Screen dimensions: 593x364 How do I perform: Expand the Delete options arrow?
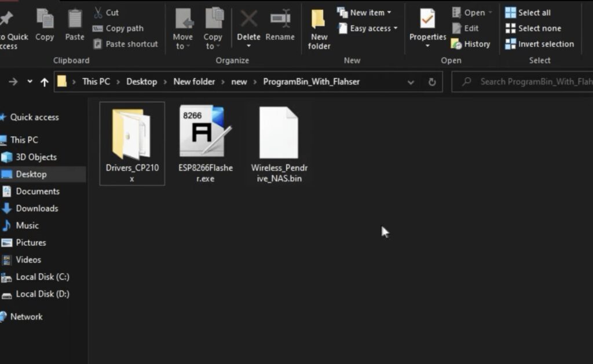[248, 46]
